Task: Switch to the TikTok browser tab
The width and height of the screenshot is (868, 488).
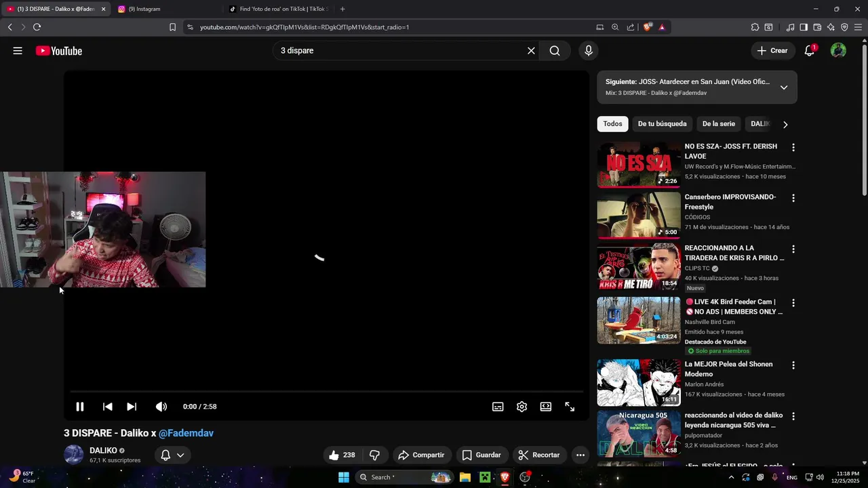Action: click(x=278, y=9)
